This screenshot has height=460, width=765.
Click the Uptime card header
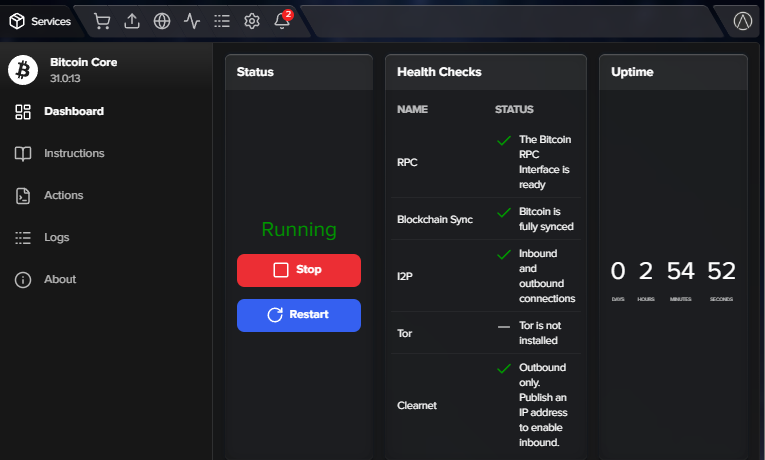coord(673,72)
